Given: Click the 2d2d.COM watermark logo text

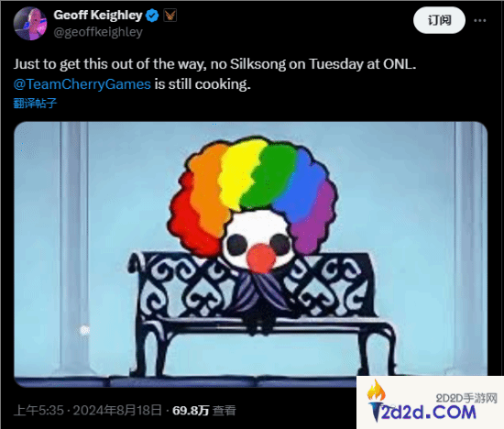Looking at the screenshot, I should 429,412.
